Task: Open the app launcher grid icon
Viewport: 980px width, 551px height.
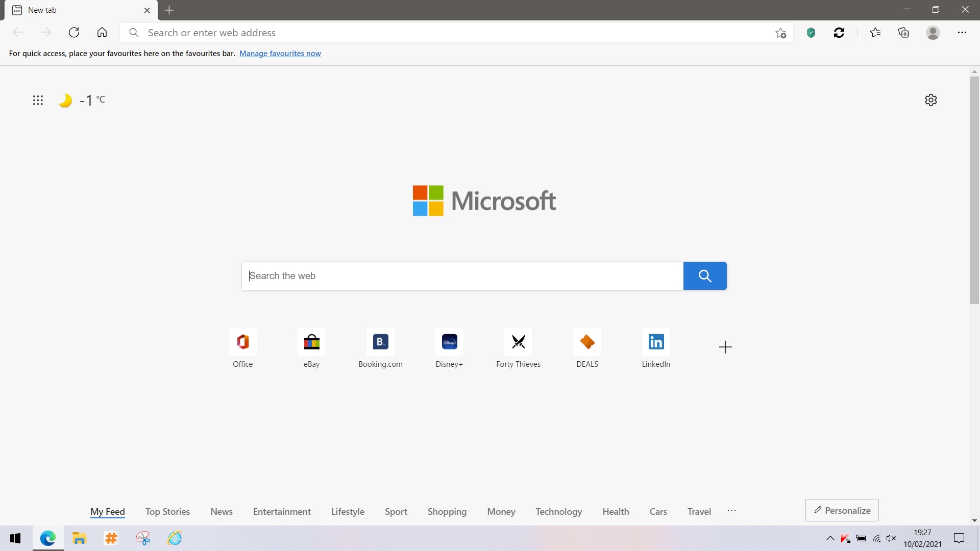Action: pos(38,100)
